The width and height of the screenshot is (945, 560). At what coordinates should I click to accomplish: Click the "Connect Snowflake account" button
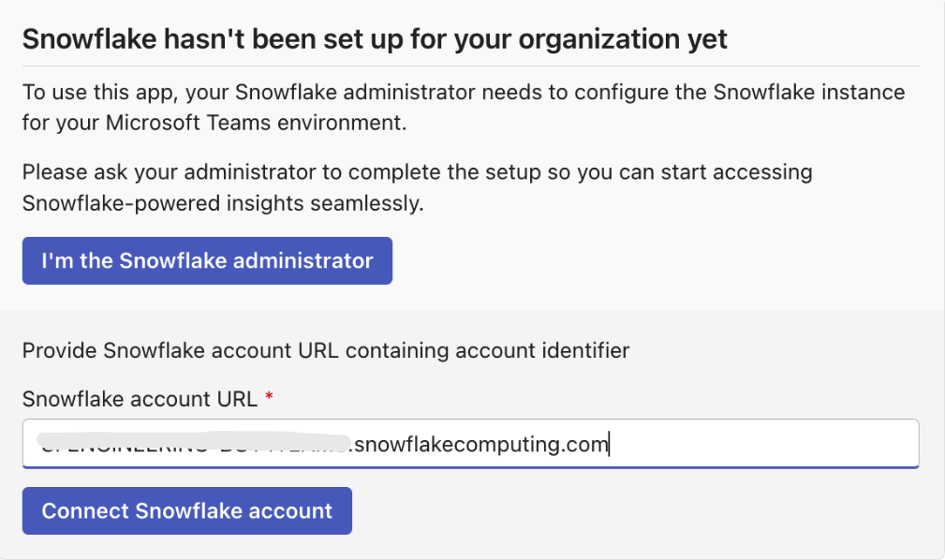pyautogui.click(x=186, y=510)
